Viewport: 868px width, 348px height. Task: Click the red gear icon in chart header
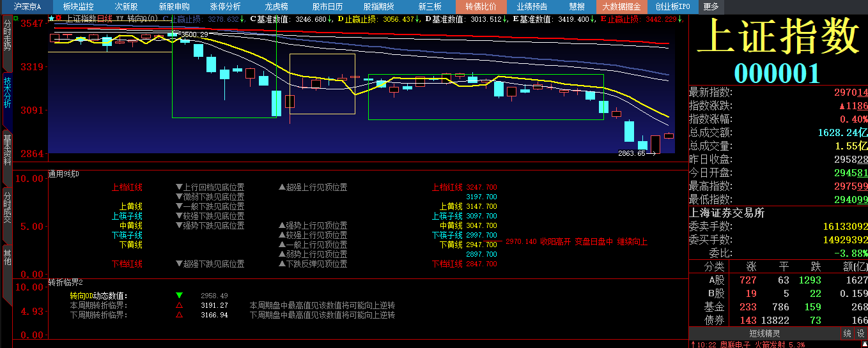point(59,19)
